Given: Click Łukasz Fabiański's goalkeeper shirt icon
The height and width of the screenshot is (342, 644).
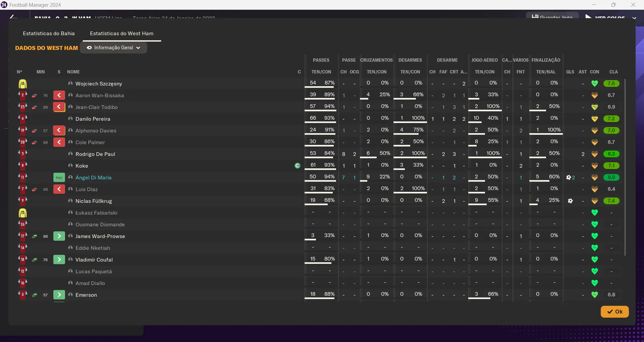Looking at the screenshot, I should [x=22, y=213].
